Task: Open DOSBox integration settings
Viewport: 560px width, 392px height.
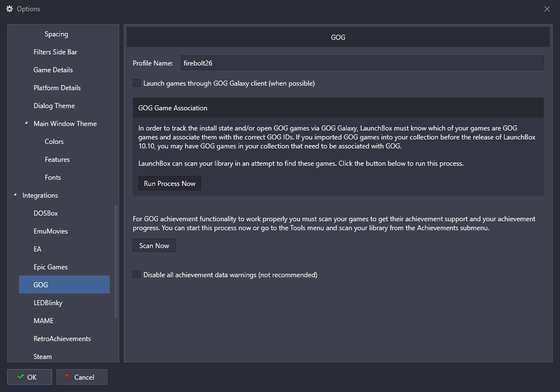Action: (46, 213)
